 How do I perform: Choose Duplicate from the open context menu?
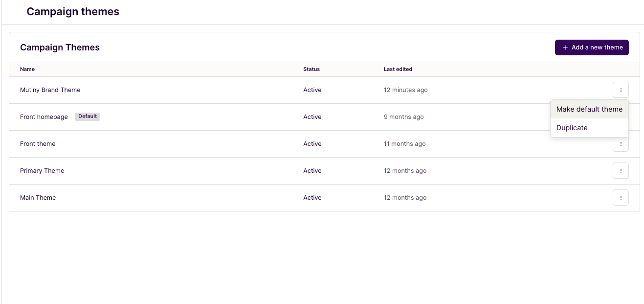[572, 128]
